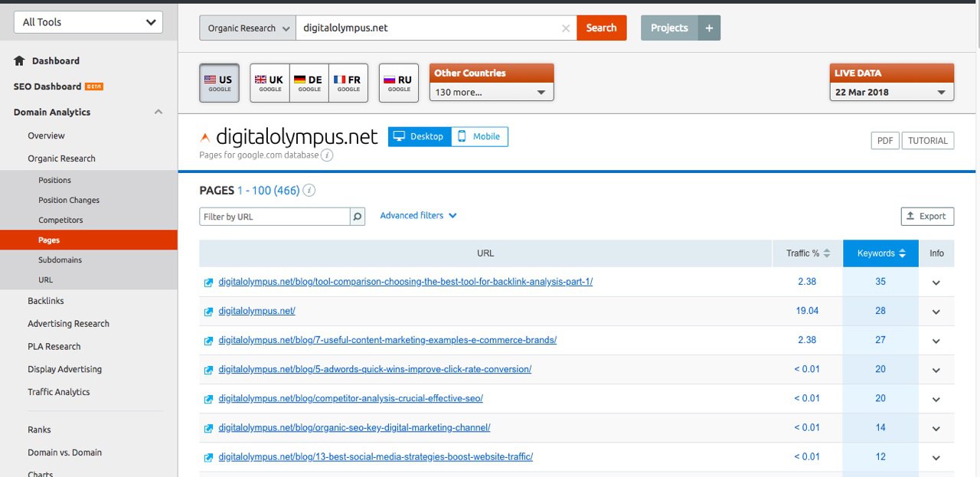Expand info for competitor-analysis row
This screenshot has height=477, width=980.
936,399
